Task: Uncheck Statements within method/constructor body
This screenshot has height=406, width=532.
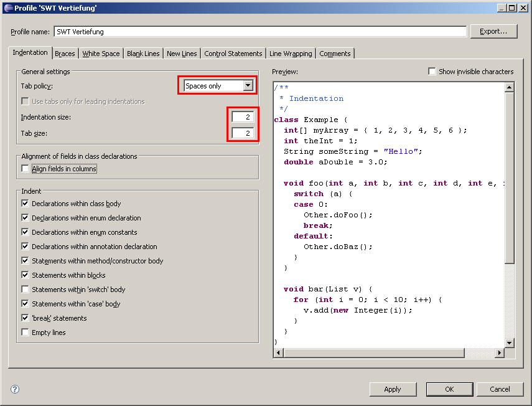Action: pos(25,260)
